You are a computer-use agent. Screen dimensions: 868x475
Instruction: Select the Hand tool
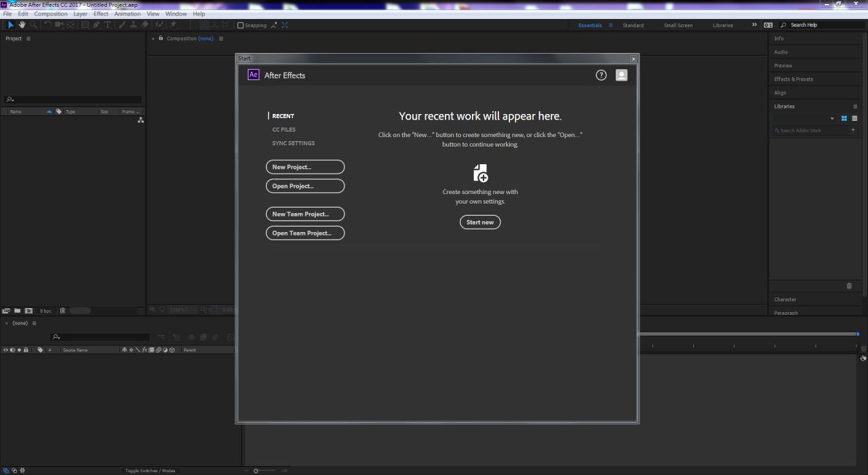pyautogui.click(x=22, y=25)
